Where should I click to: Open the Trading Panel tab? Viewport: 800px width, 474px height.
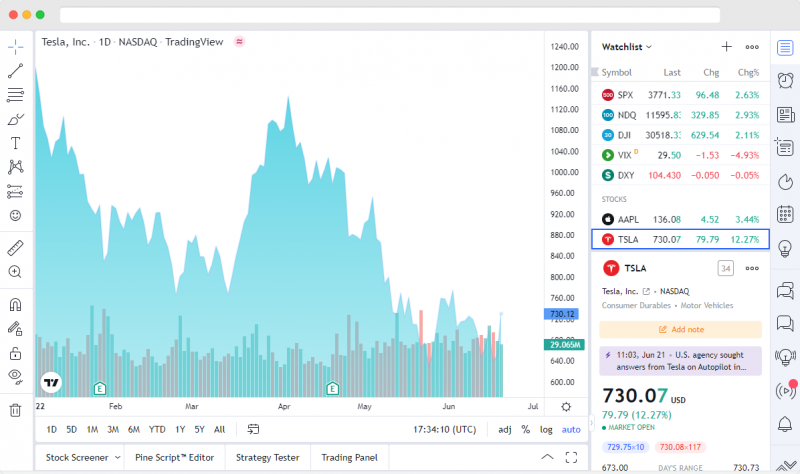349,458
